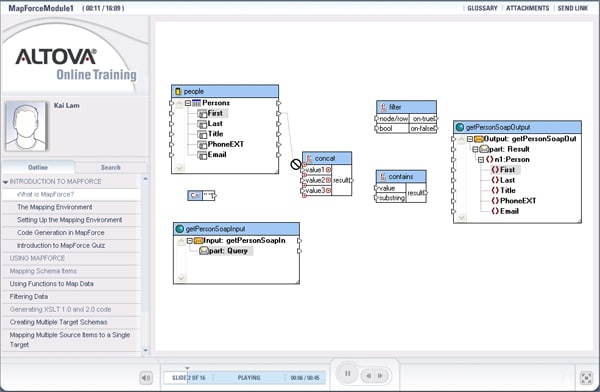Click the value1 input connector of concat
Image resolution: width=600 pixels, height=392 pixels.
[303, 170]
